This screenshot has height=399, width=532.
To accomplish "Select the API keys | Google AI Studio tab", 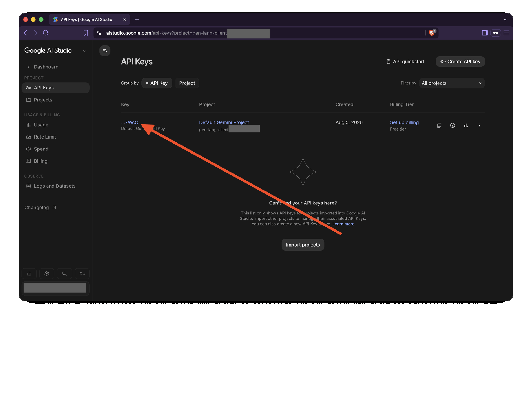I will coord(89,19).
